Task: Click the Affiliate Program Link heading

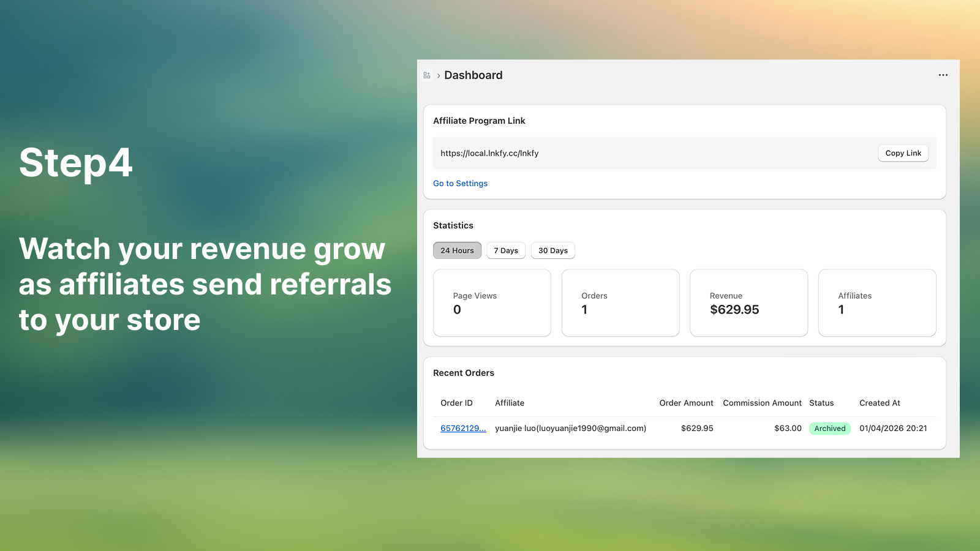Action: (x=479, y=121)
